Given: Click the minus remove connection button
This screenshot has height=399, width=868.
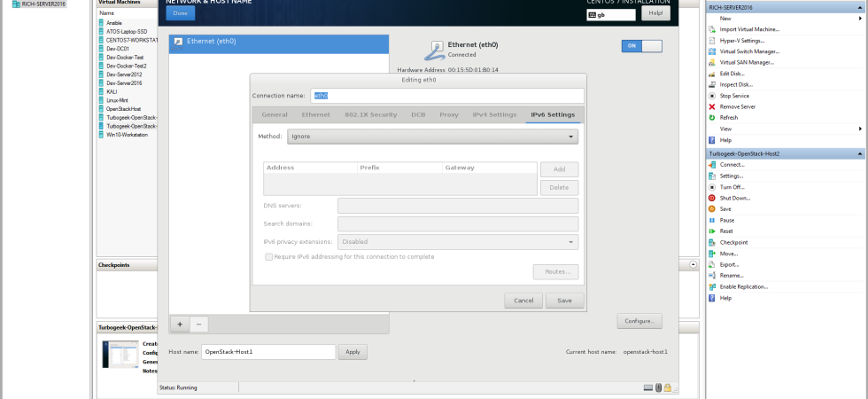Looking at the screenshot, I should tap(198, 325).
